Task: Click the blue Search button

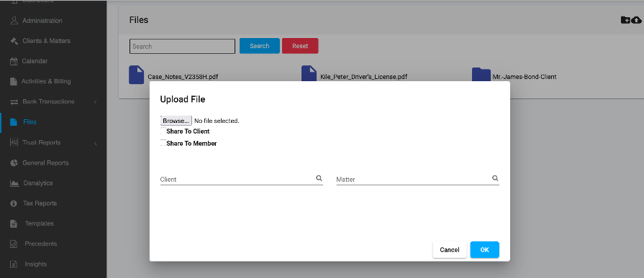Action: pos(260,46)
